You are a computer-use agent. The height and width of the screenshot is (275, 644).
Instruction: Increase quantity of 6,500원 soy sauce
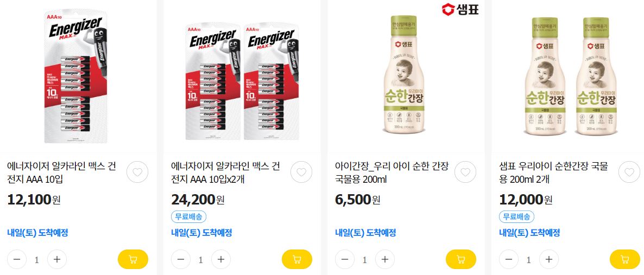(385, 259)
